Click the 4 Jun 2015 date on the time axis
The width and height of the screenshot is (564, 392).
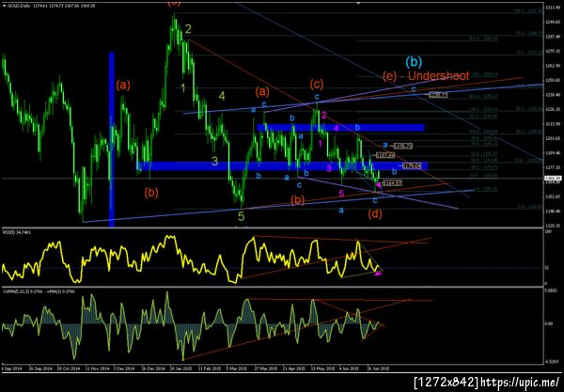pyautogui.click(x=350, y=368)
